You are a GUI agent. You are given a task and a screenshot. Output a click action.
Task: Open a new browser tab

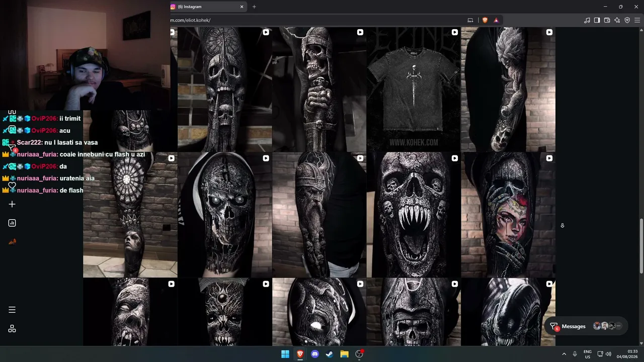254,7
